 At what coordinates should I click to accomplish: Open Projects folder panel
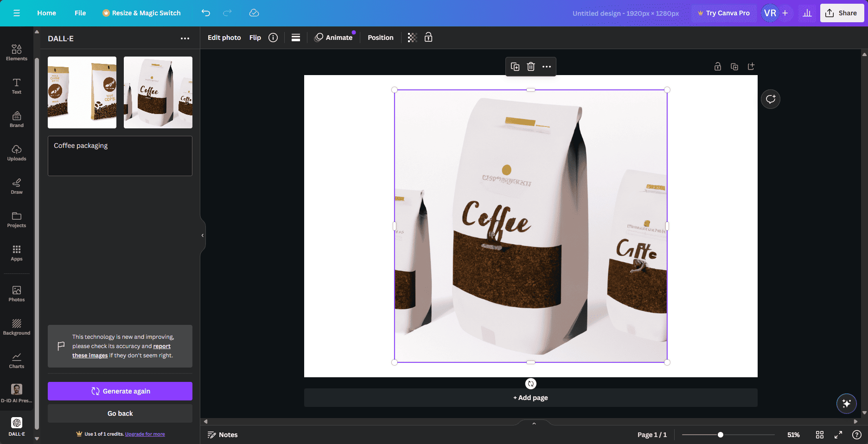pos(17,219)
